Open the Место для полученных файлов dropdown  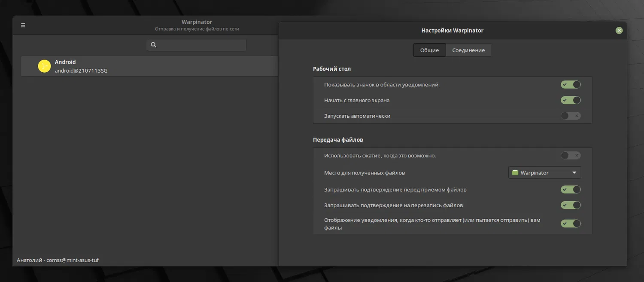pyautogui.click(x=544, y=172)
